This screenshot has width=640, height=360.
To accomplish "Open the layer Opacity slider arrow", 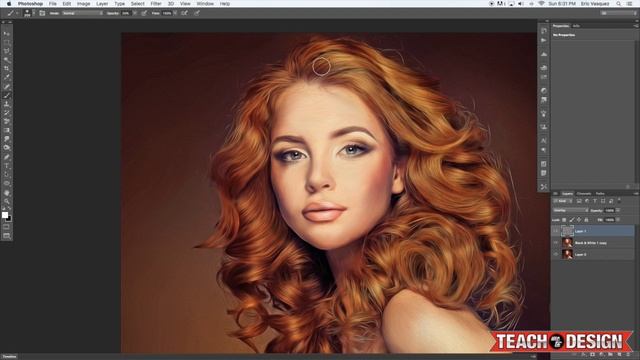I will pos(618,211).
